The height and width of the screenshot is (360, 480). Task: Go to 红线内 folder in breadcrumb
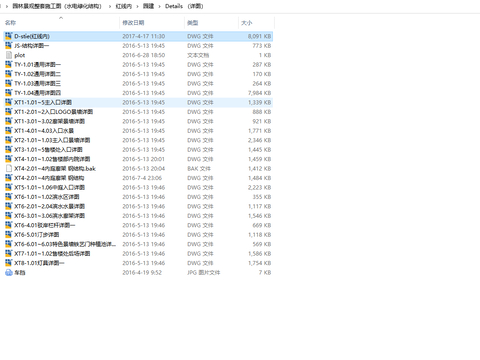[124, 6]
